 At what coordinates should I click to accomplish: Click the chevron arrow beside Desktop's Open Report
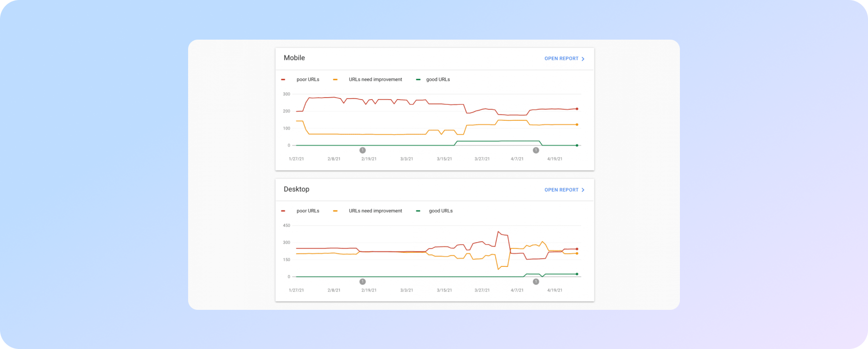[583, 190]
